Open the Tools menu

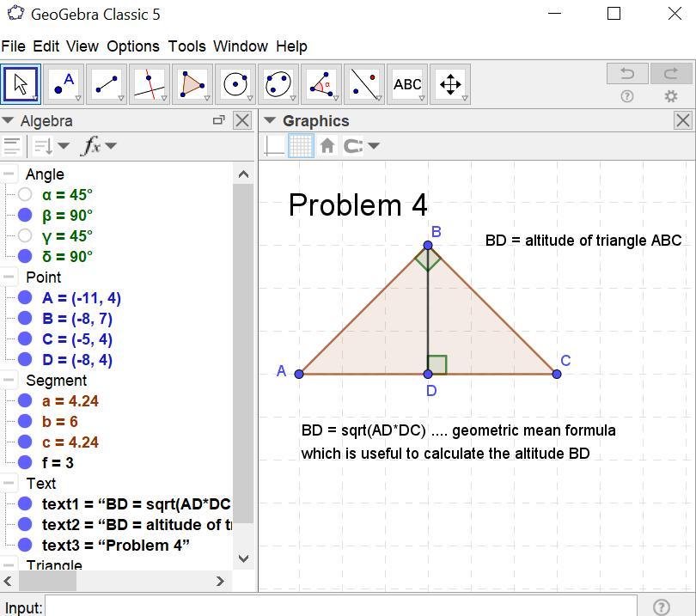[186, 46]
